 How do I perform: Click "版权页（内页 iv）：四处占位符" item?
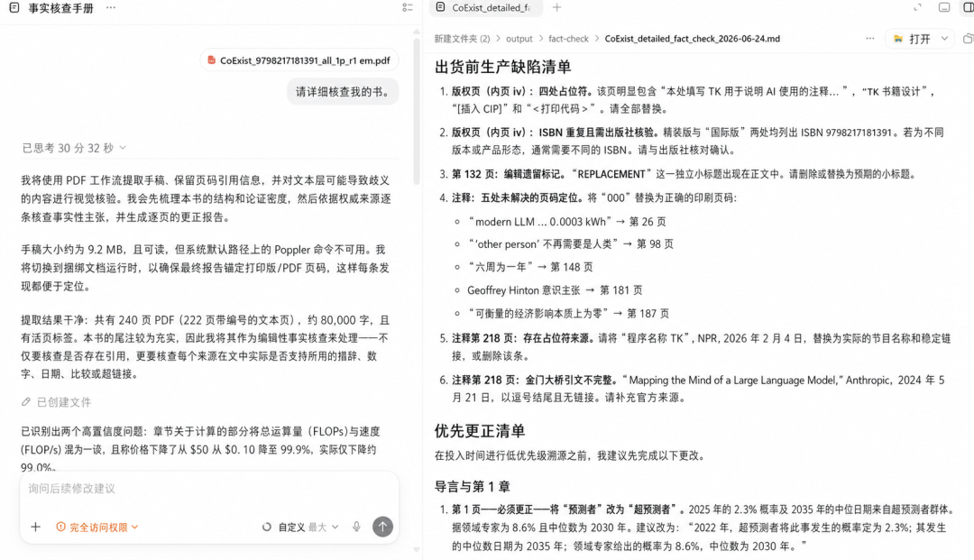694,100
